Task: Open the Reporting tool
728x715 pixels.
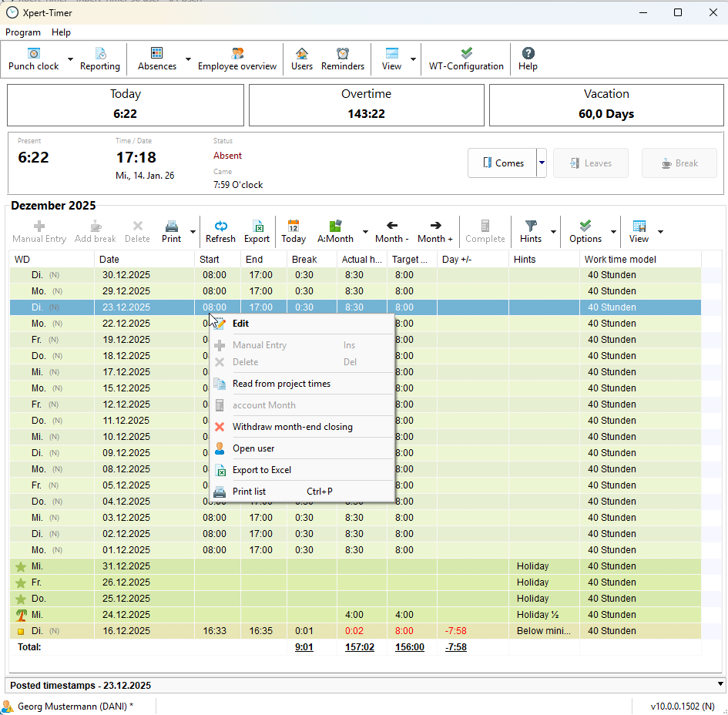Action: (x=100, y=59)
